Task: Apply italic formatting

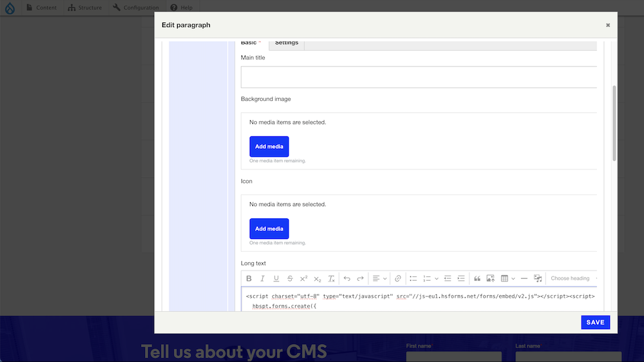Action: click(263, 278)
